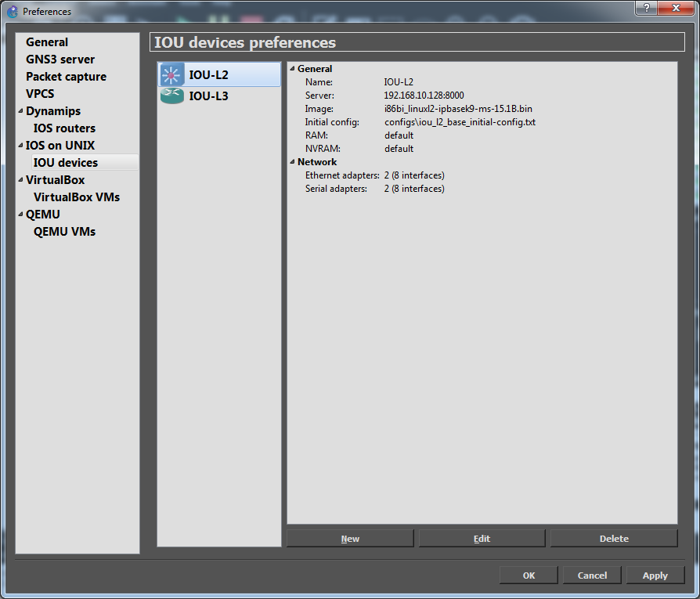Click the initial config path value
Screen dimensions: 700x599
[460, 122]
